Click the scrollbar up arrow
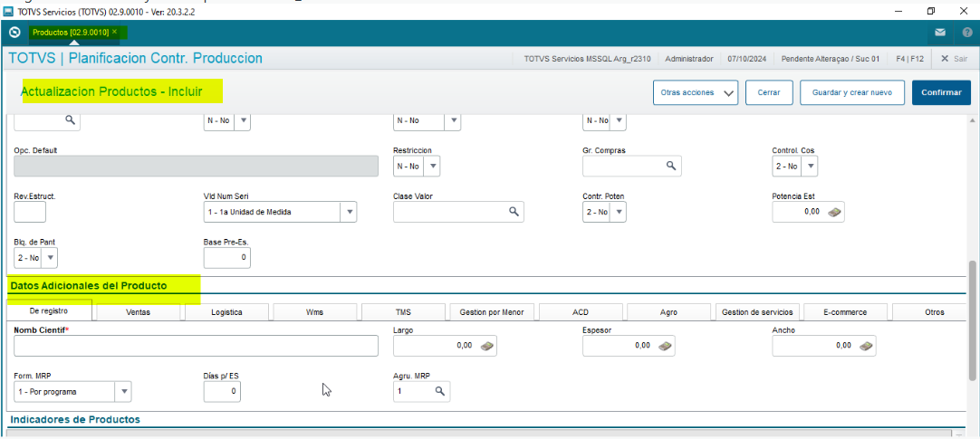Image resolution: width=980 pixels, height=439 pixels. coord(972,119)
